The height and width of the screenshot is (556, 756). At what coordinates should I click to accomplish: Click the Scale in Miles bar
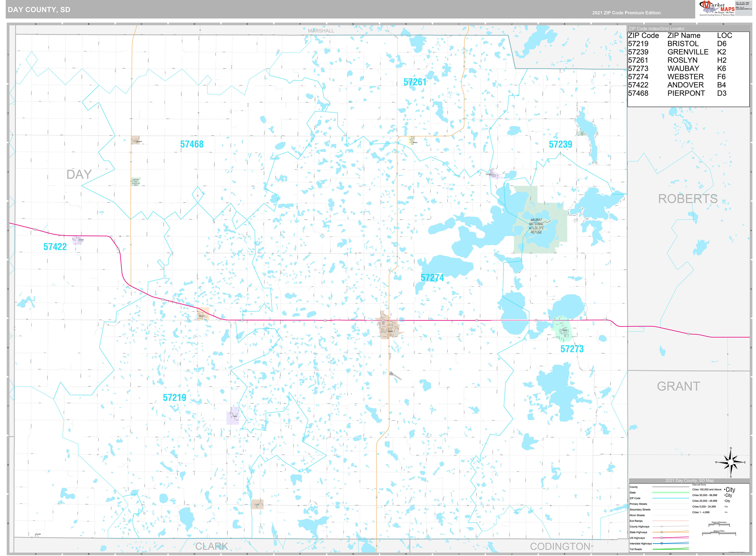(x=719, y=533)
